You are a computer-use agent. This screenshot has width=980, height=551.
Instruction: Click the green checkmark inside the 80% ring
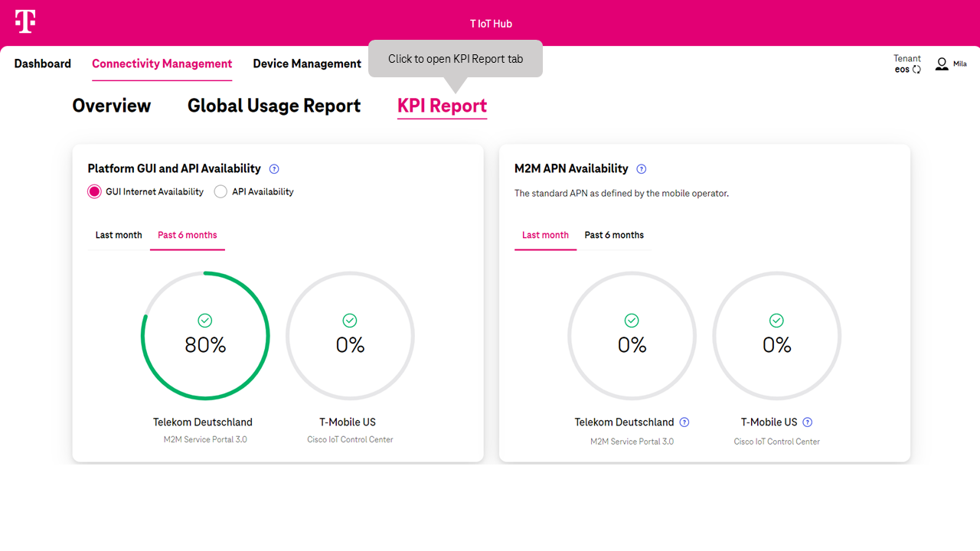click(x=204, y=320)
